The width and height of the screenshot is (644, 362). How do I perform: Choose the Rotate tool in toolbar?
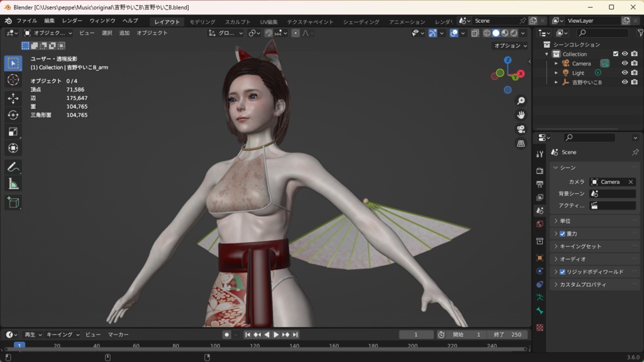click(x=13, y=115)
